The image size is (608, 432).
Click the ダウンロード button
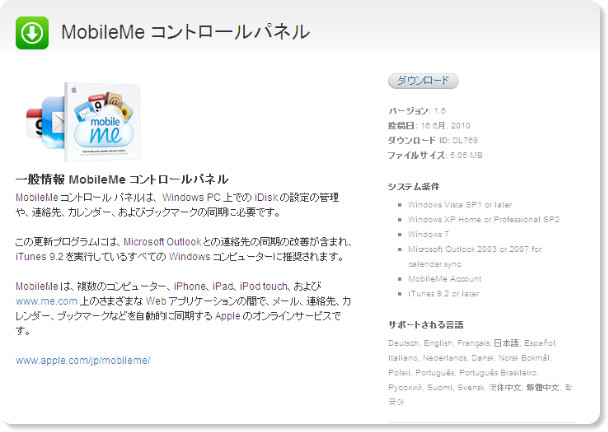[x=423, y=81]
